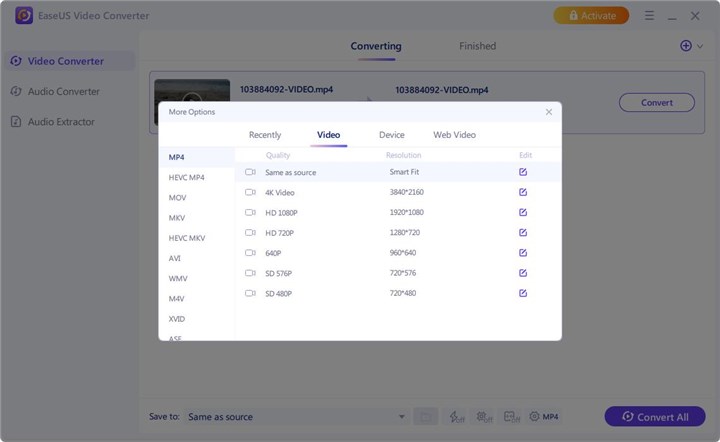Show the Recently used formats tab
720x442 pixels.
[x=265, y=135]
